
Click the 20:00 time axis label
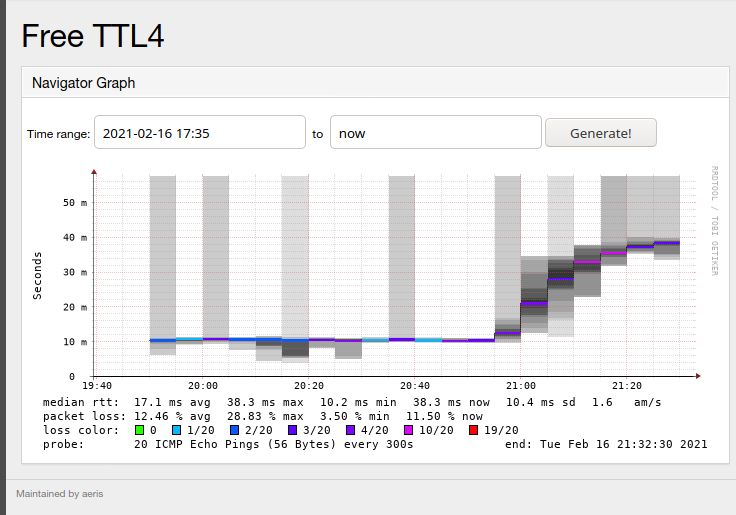click(203, 386)
